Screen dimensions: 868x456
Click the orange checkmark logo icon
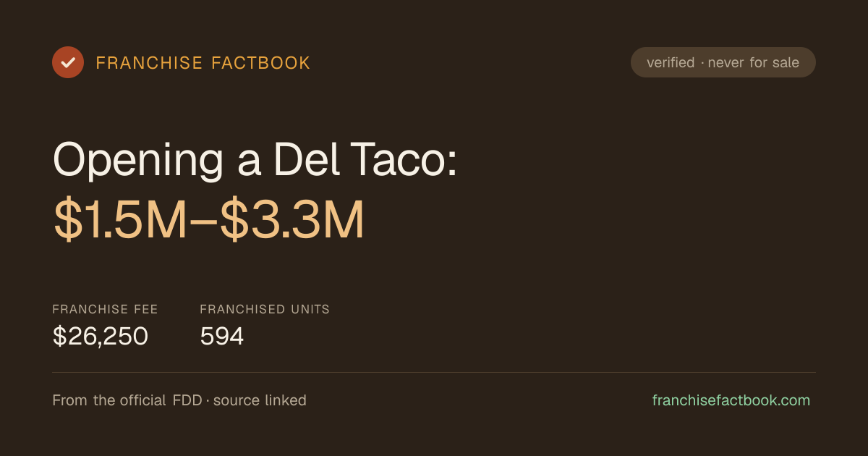[68, 62]
